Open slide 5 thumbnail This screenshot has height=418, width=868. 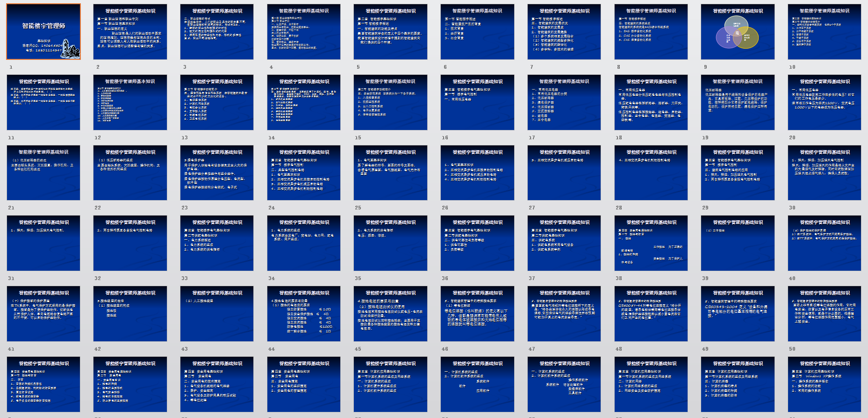pos(390,32)
